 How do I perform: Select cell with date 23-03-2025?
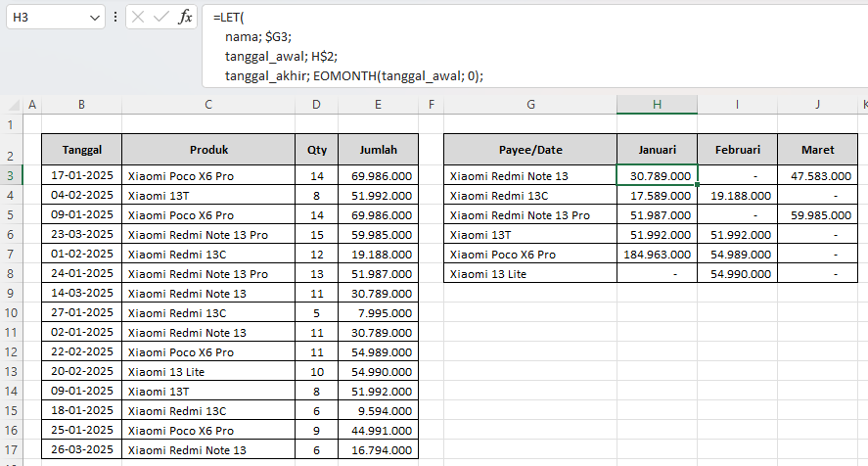coord(82,234)
